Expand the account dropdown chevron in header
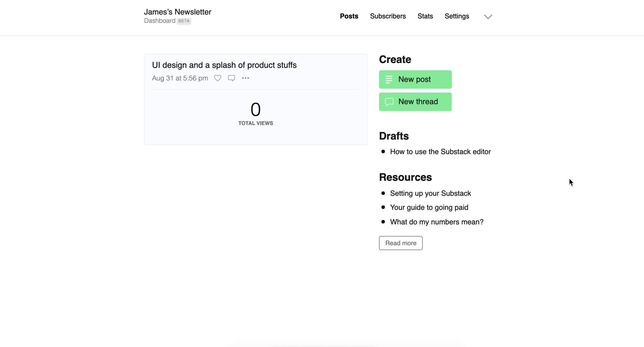 tap(488, 16)
